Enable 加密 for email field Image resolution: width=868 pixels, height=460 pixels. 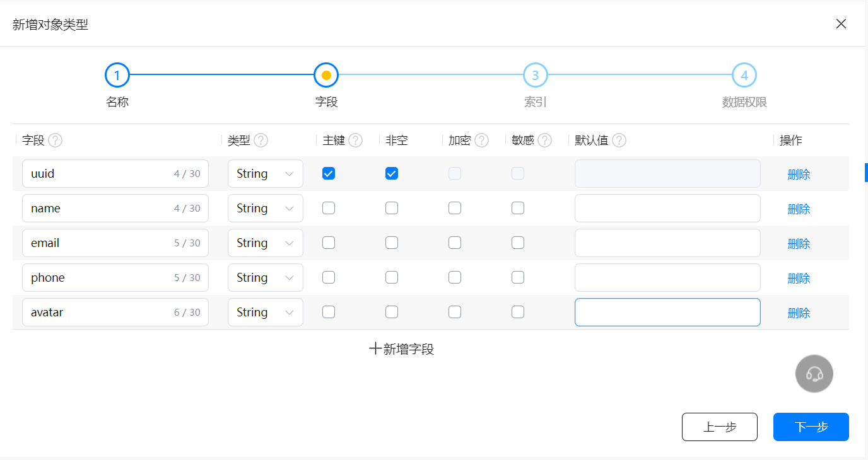455,243
